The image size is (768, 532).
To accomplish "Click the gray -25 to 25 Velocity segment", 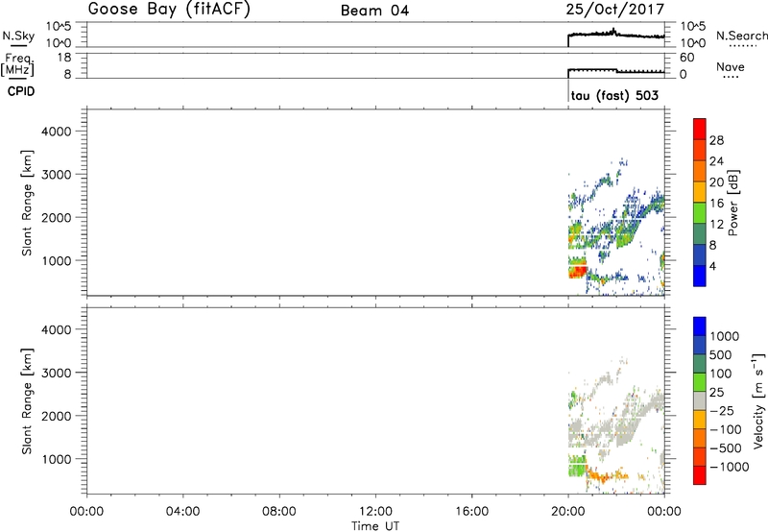I will [x=700, y=400].
